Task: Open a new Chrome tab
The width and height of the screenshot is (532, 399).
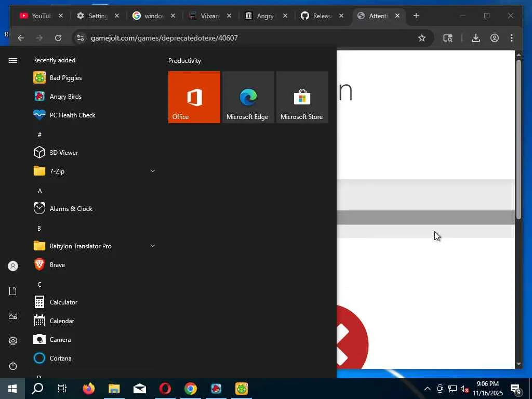Action: tap(416, 16)
